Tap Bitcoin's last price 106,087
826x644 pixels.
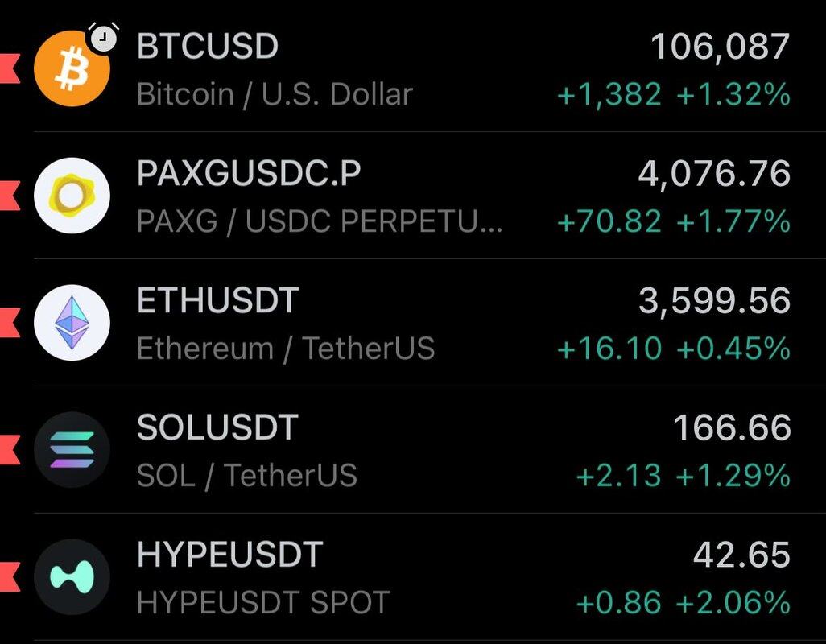pyautogui.click(x=720, y=47)
